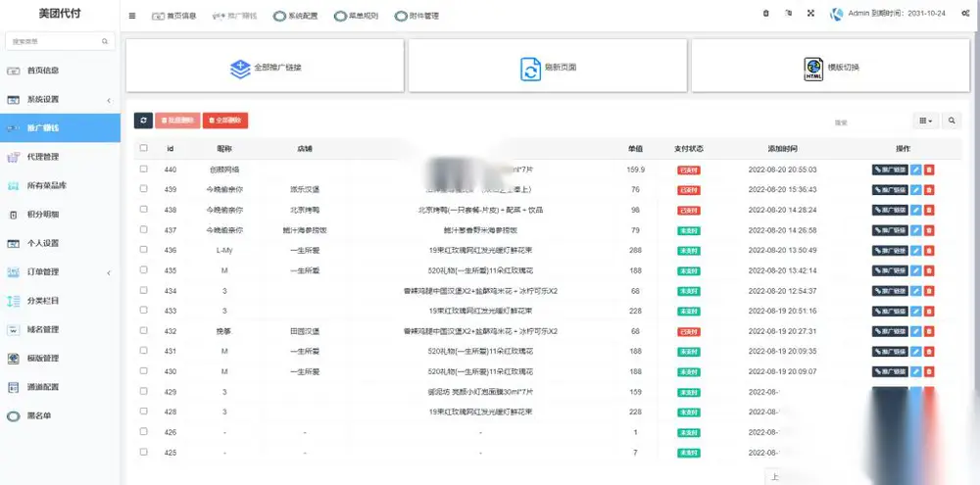Click the pink 批量删除 button
This screenshot has width=980, height=485.
pos(177,120)
